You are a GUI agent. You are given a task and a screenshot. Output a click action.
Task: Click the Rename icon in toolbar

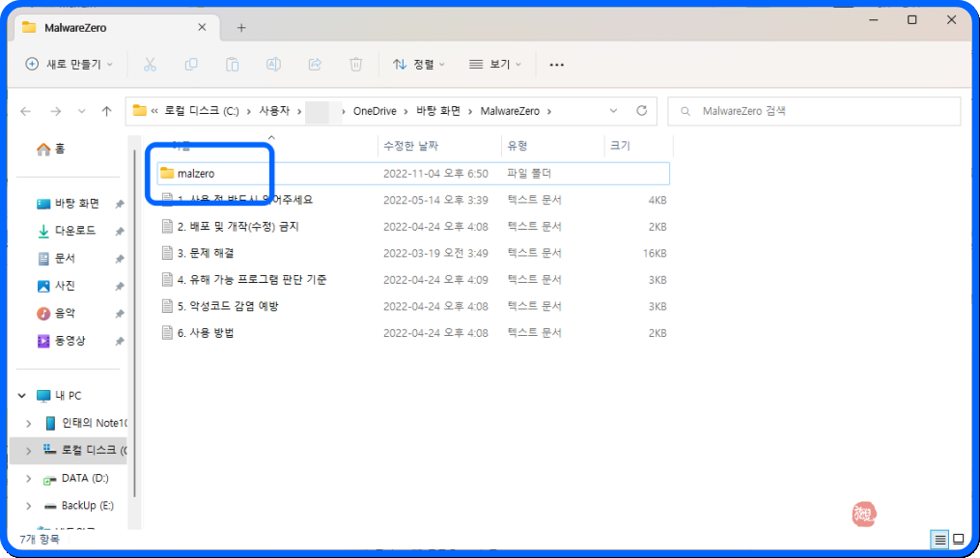[x=274, y=65]
